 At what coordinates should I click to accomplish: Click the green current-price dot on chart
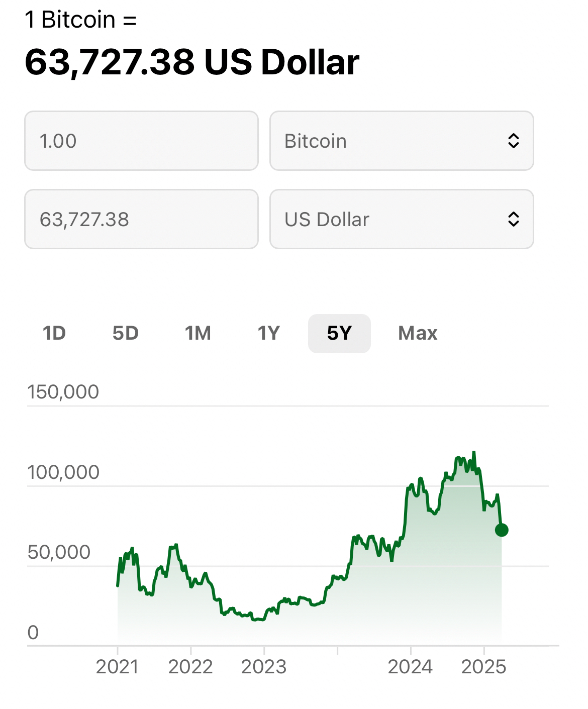pos(502,530)
